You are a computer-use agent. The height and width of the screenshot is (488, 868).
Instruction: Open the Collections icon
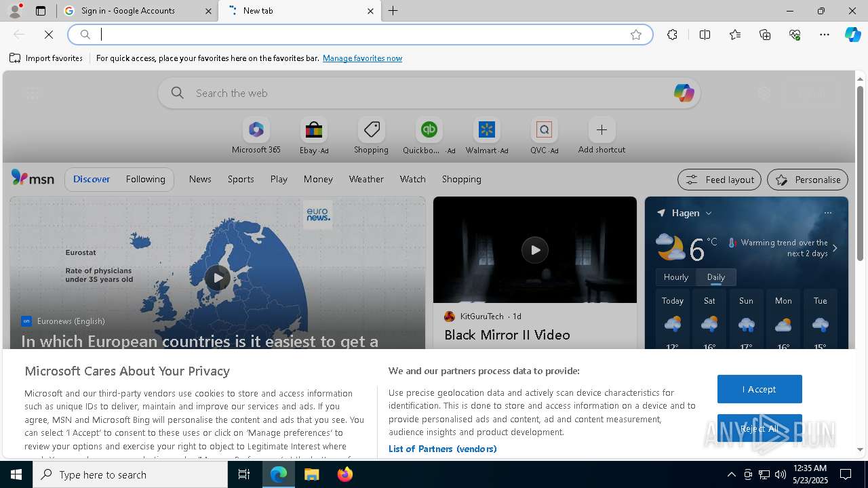coord(765,35)
